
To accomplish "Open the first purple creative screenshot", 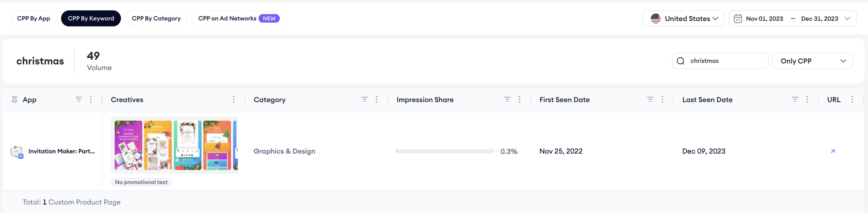I will pyautogui.click(x=129, y=145).
